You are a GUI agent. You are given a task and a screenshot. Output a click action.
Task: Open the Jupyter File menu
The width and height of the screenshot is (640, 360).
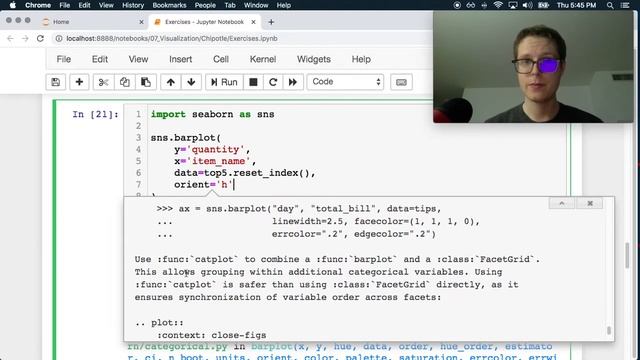(x=64, y=59)
